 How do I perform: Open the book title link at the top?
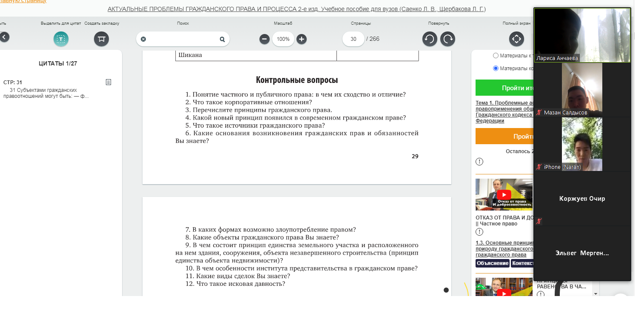[296, 9]
